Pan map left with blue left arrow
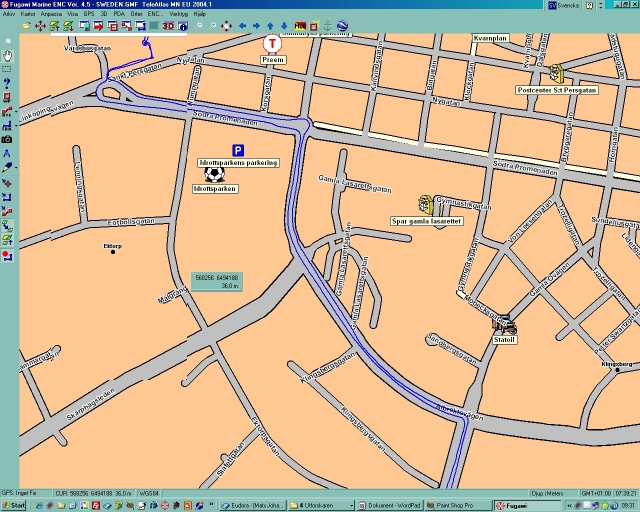The width and height of the screenshot is (640, 512). tap(242, 26)
